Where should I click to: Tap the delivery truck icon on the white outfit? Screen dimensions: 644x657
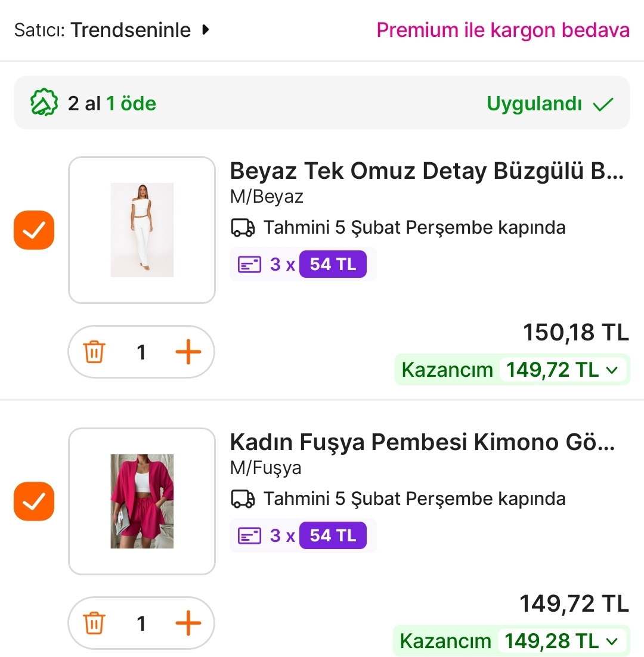[x=243, y=228]
